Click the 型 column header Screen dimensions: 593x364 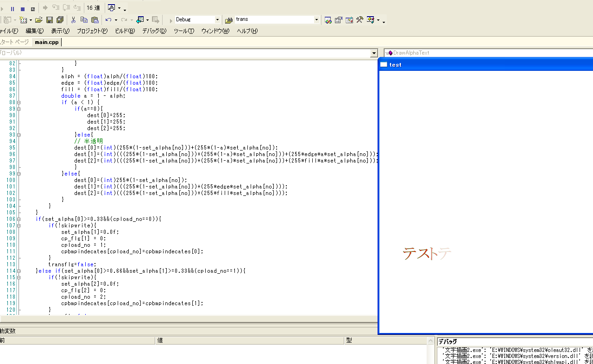(386, 340)
